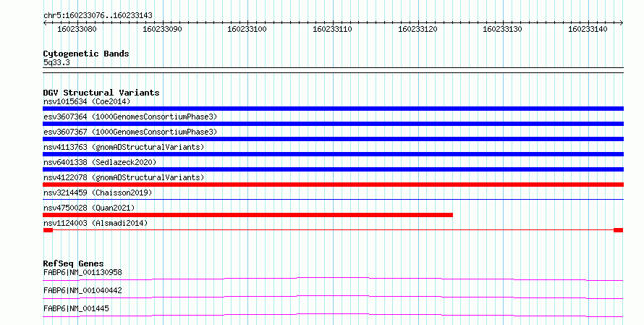Viewport: 644px width, 325px height.
Task: Open transcript FABP6|NM_001040442 label
Action: click(x=82, y=290)
